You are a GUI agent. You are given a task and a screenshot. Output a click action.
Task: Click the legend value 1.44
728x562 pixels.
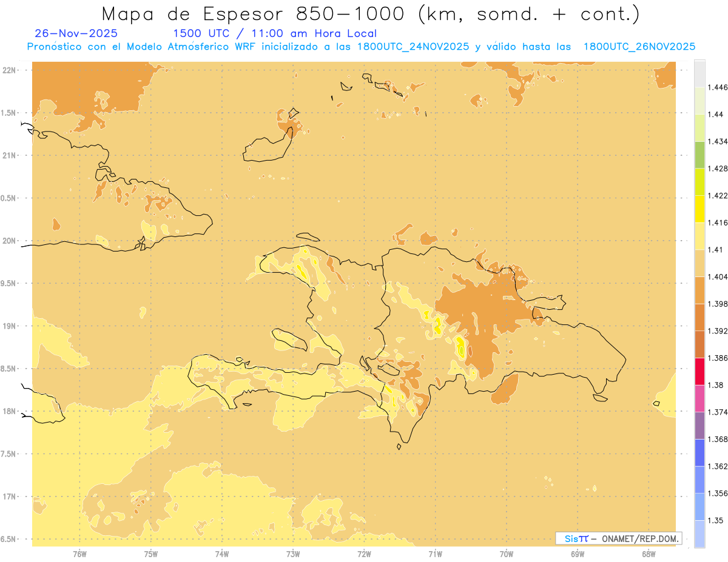[716, 115]
